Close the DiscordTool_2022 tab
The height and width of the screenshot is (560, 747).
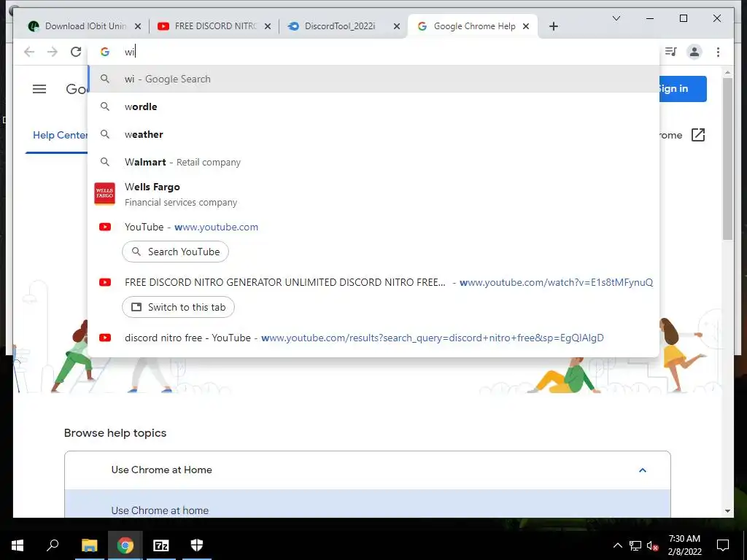pos(396,27)
